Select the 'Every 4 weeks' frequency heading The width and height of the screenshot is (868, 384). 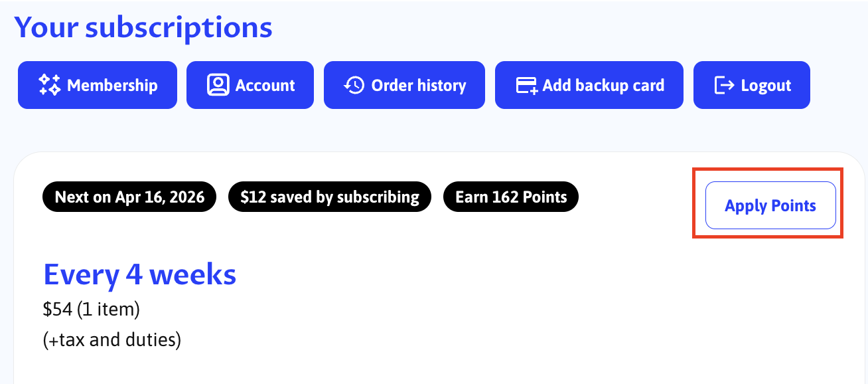click(x=139, y=274)
